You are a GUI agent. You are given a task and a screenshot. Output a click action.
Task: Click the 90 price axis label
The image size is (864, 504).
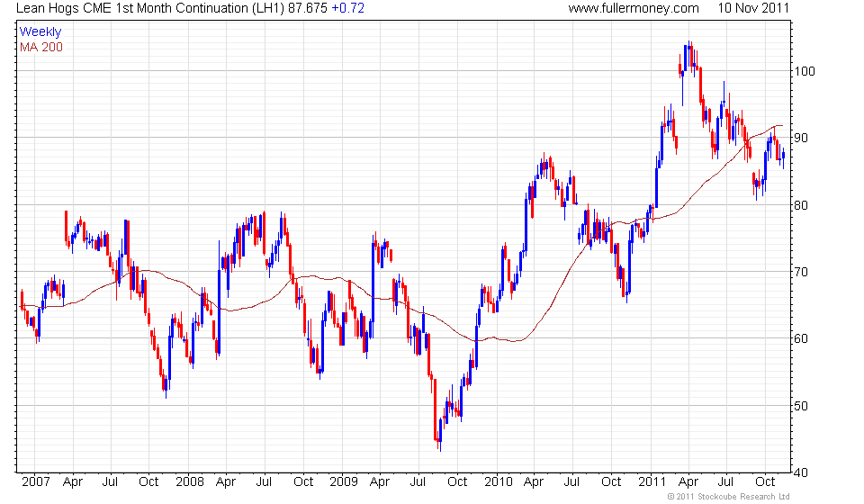801,138
